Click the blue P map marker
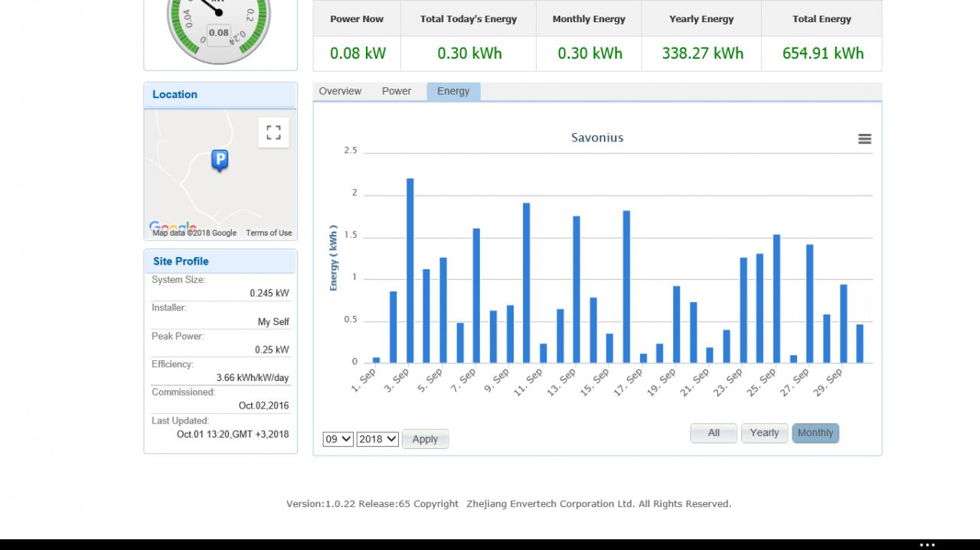Screen dimensions: 980x550 [x=220, y=161]
